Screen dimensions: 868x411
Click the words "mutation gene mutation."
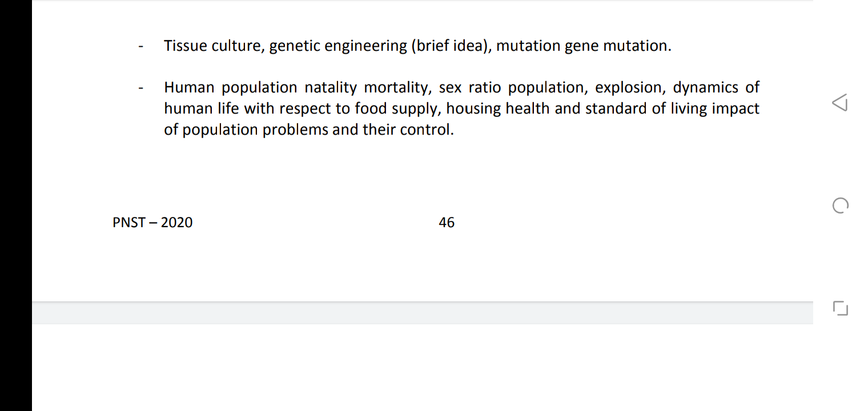(x=584, y=46)
